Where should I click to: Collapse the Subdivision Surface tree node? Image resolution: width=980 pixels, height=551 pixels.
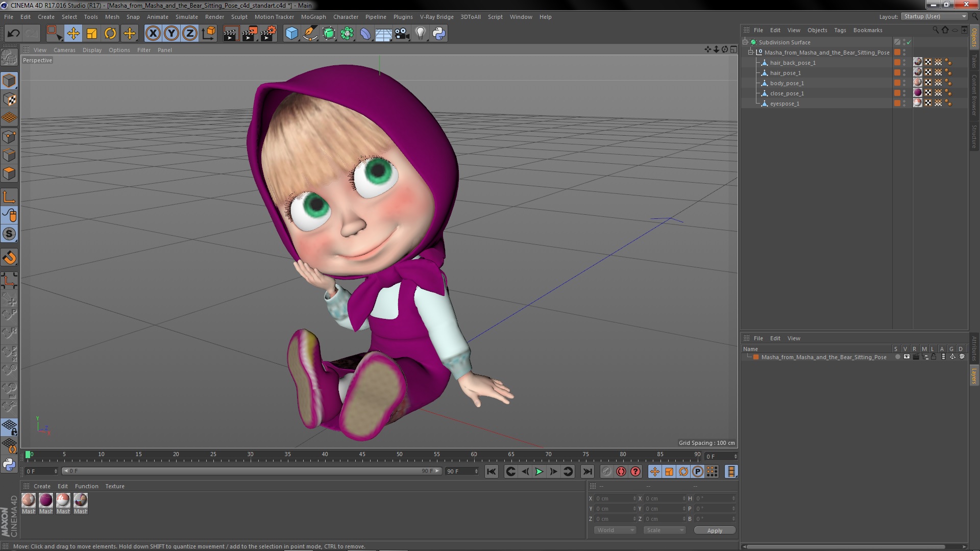(x=745, y=42)
